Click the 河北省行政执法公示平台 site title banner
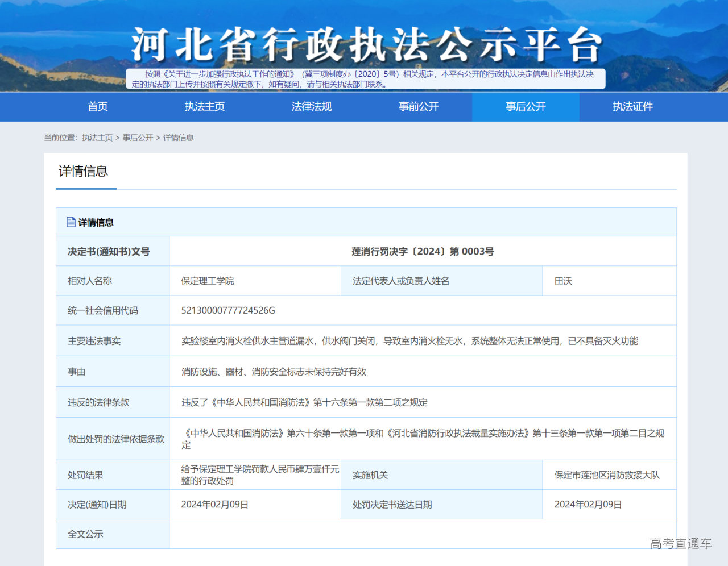The height and width of the screenshot is (566, 728). pyautogui.click(x=366, y=44)
